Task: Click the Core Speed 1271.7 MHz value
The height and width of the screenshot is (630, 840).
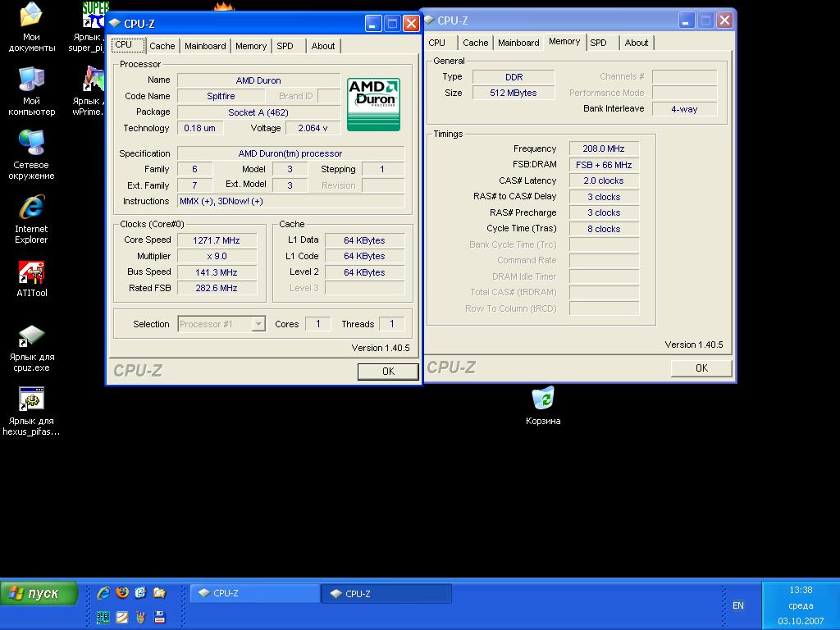Action: pyautogui.click(x=217, y=240)
